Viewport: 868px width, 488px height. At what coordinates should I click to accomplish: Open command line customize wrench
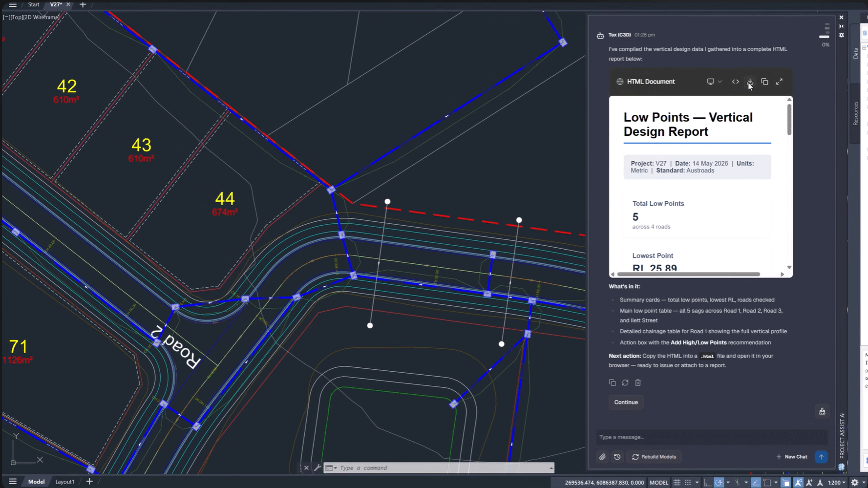(x=318, y=468)
